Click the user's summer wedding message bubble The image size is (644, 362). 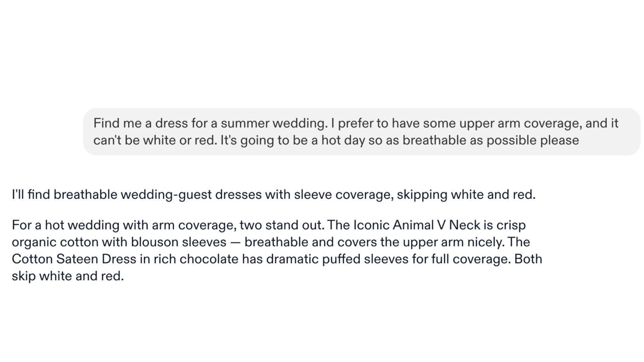point(362,131)
